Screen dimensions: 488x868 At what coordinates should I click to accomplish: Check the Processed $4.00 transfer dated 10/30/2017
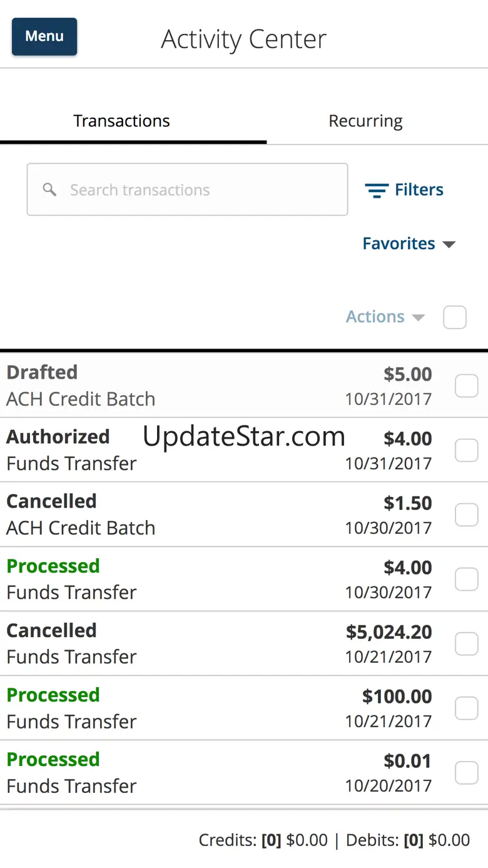point(466,579)
